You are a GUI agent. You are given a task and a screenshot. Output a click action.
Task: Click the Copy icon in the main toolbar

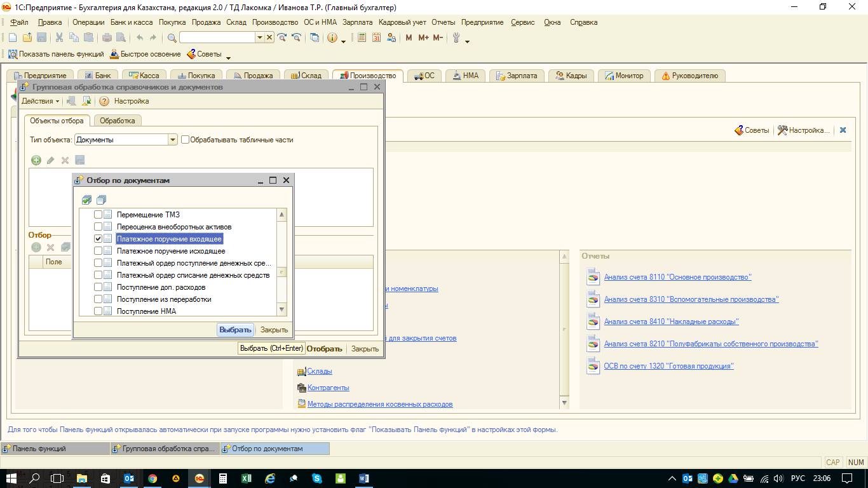(x=74, y=37)
